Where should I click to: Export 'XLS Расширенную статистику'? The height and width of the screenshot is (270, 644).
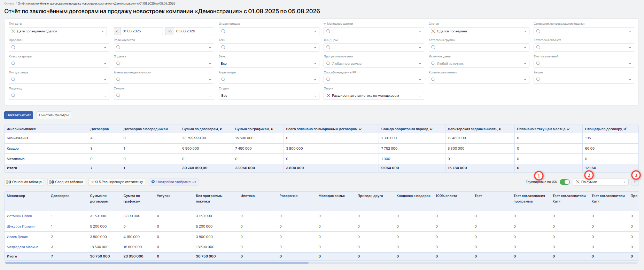click(117, 182)
